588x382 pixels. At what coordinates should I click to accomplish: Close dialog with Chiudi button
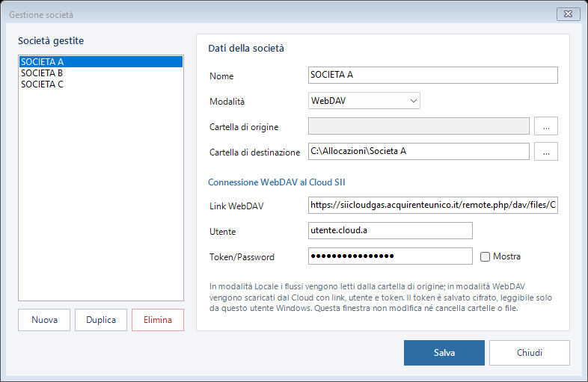point(530,353)
